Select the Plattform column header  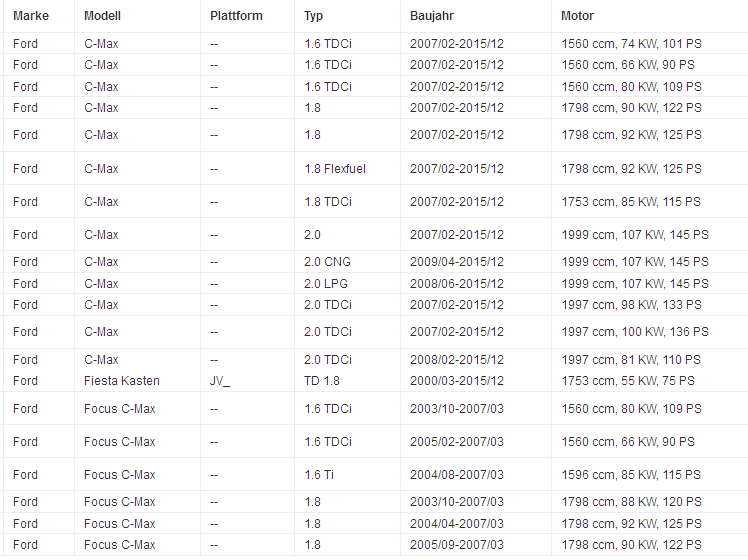[236, 16]
